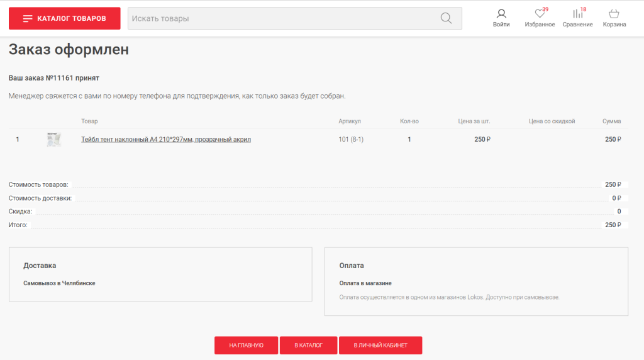The width and height of the screenshot is (644, 360).
Task: Click the ordered product's thumbnail image
Action: [x=54, y=140]
